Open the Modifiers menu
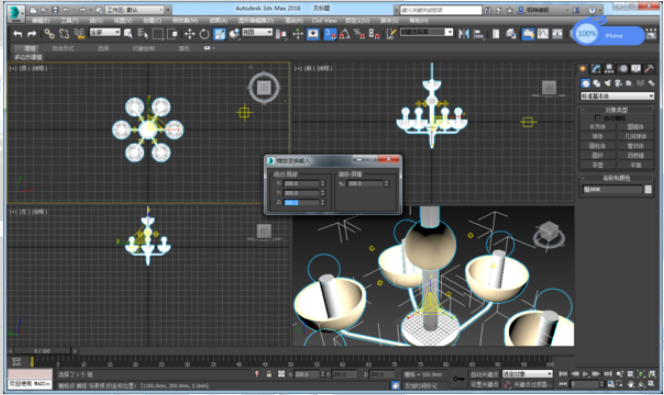 coord(185,20)
